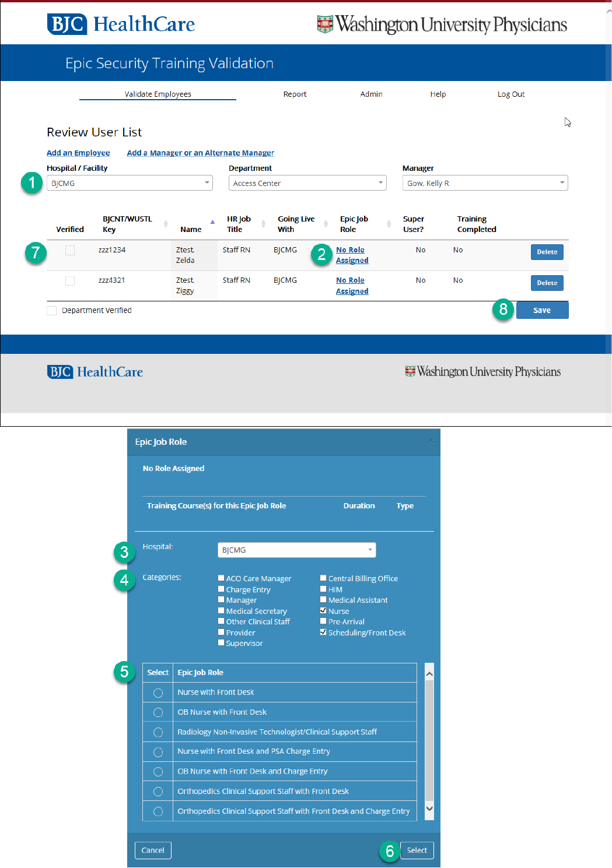Check Verified box for Ztest, Ziggy
612x868 pixels.
[x=70, y=280]
